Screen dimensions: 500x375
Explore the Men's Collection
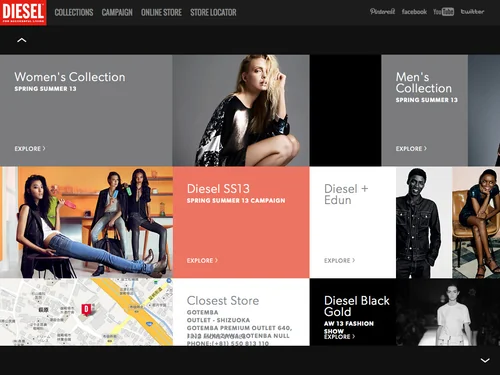coord(411,149)
